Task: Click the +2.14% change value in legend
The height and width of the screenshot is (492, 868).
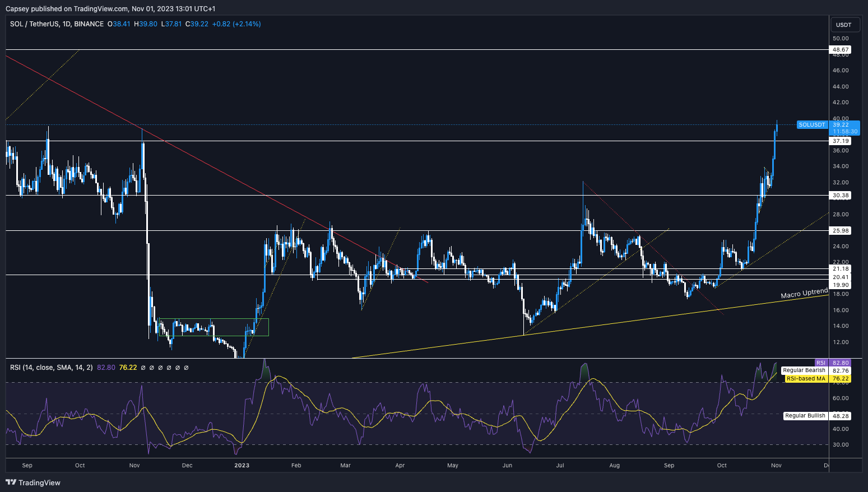Action: point(245,24)
